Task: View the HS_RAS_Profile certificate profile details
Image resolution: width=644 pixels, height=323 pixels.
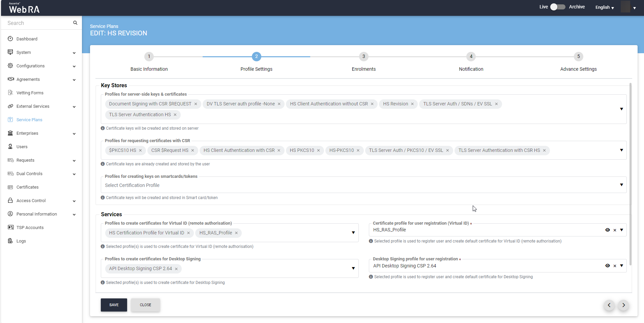Action: 607,230
